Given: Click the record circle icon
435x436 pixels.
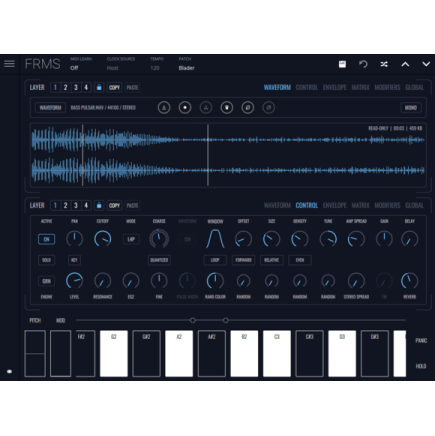Looking at the screenshot, I should [185, 108].
